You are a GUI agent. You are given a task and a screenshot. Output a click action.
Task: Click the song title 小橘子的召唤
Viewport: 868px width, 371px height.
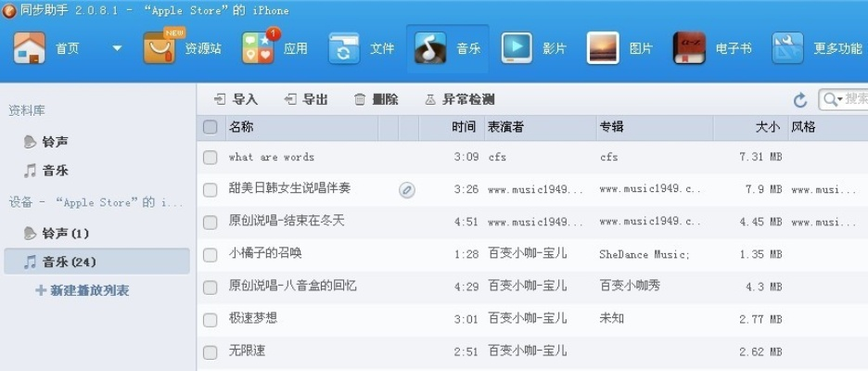pyautogui.click(x=265, y=253)
